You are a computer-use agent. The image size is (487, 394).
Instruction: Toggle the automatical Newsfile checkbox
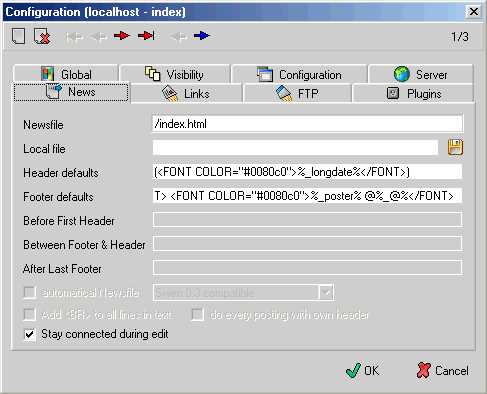pyautogui.click(x=29, y=293)
